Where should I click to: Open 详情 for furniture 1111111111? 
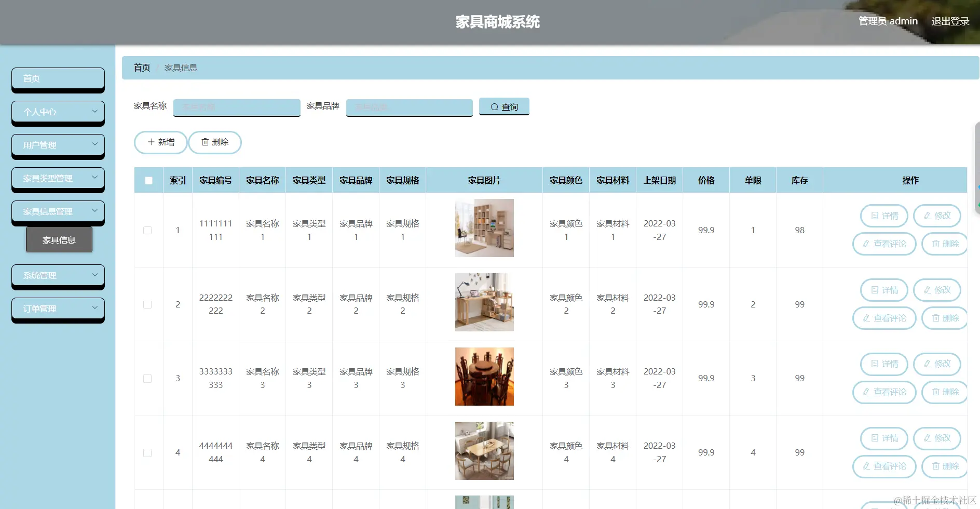pos(884,216)
